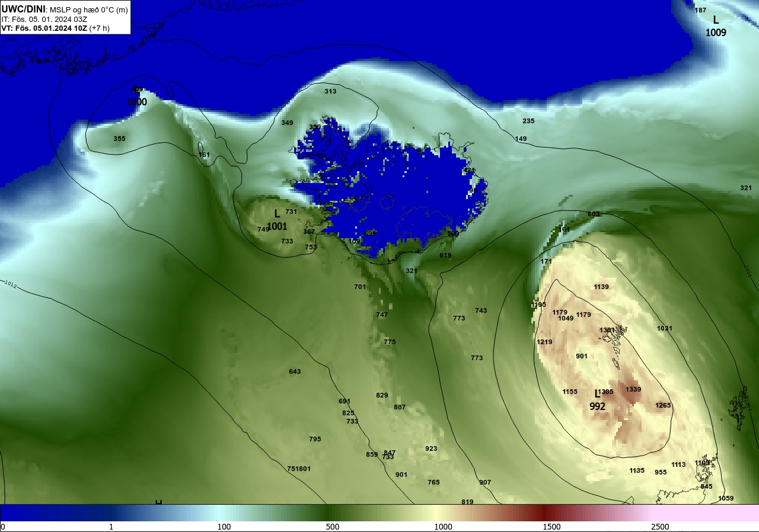Screen dimensions: 759x532
Task: Click the height value 1049
Action: [566, 318]
